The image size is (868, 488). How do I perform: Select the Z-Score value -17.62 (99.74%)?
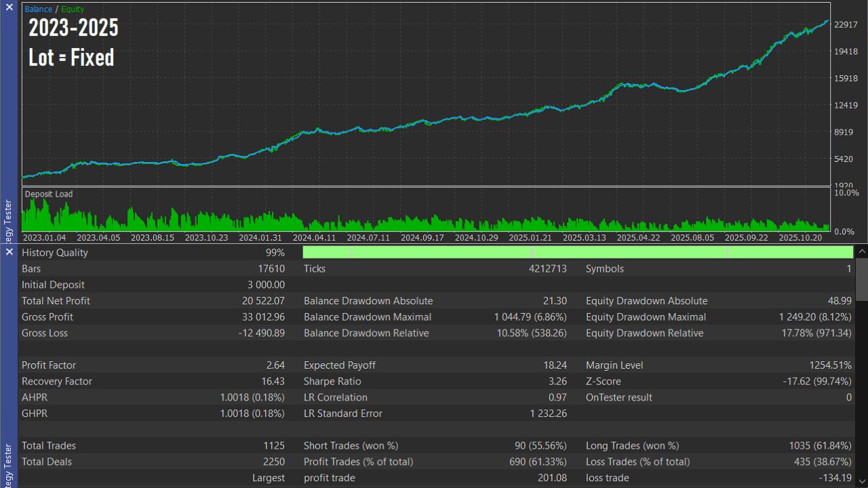click(818, 382)
